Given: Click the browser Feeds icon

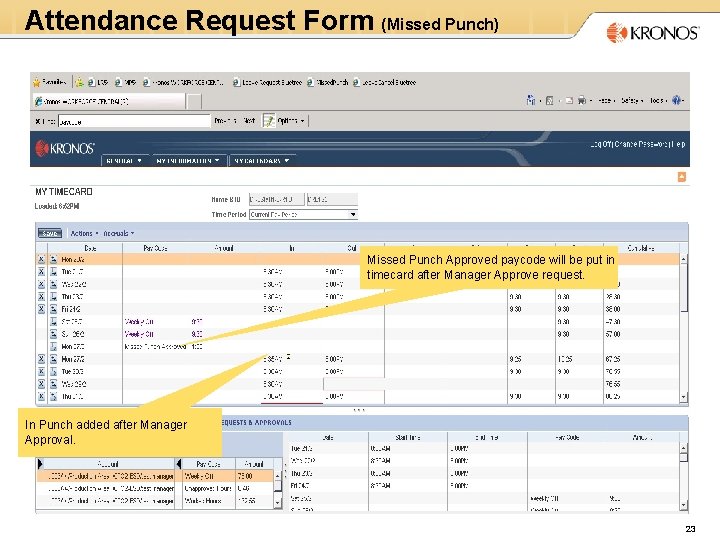Looking at the screenshot, I should [x=549, y=101].
